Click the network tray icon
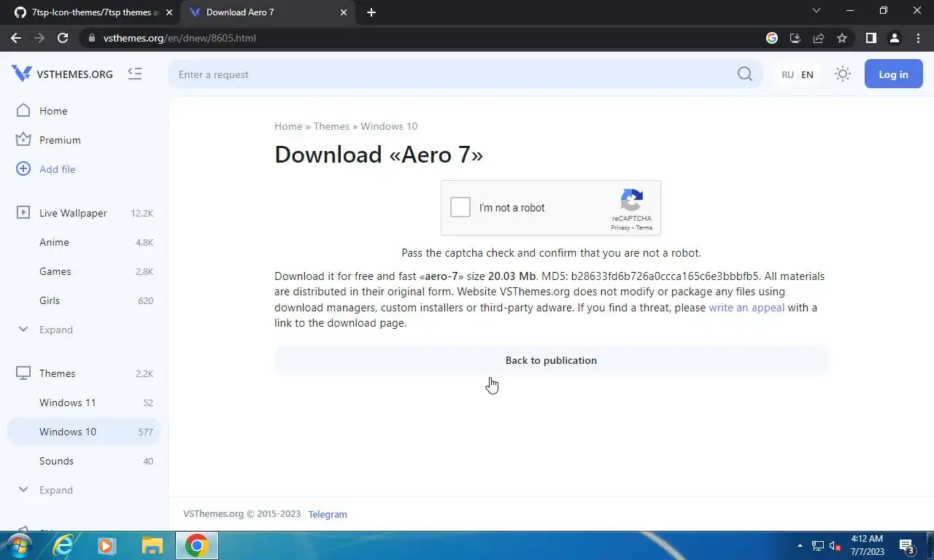This screenshot has height=560, width=934. point(818,545)
